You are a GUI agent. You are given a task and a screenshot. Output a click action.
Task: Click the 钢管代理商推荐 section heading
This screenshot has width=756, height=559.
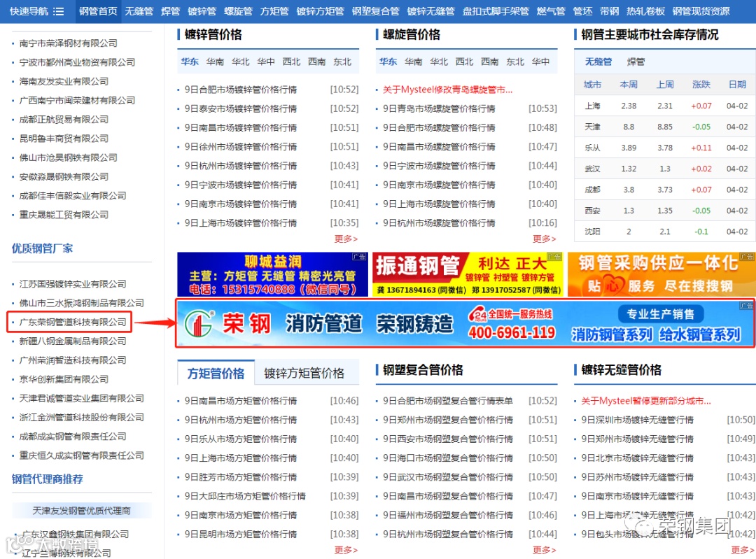coord(48,479)
